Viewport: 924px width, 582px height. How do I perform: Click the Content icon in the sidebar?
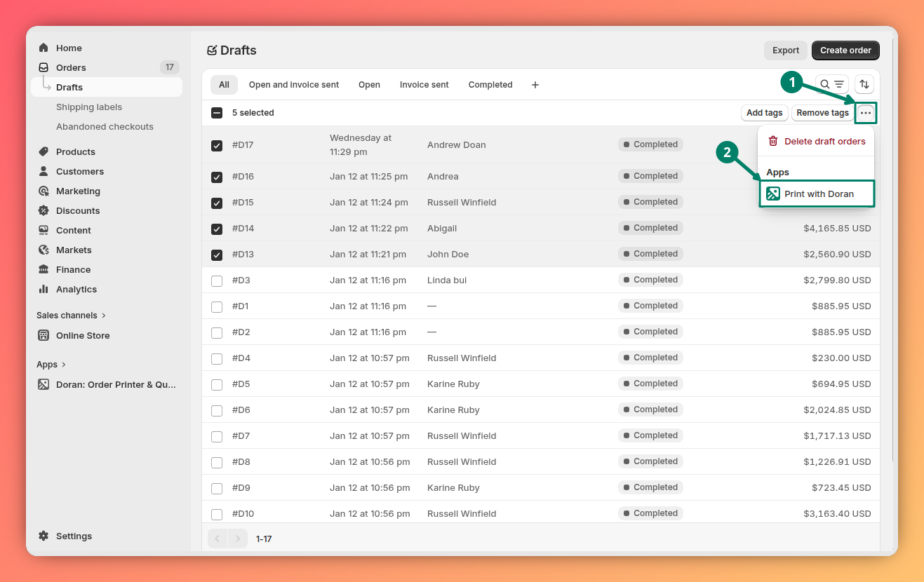tap(43, 230)
